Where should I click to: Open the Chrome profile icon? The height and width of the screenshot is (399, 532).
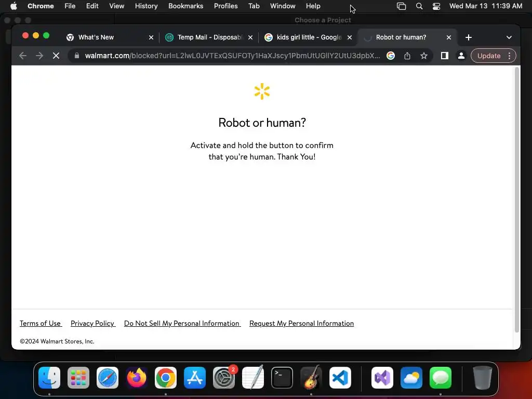coord(461,56)
